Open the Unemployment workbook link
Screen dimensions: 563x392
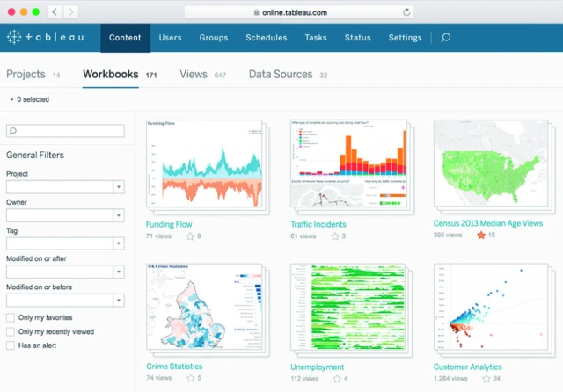(317, 367)
